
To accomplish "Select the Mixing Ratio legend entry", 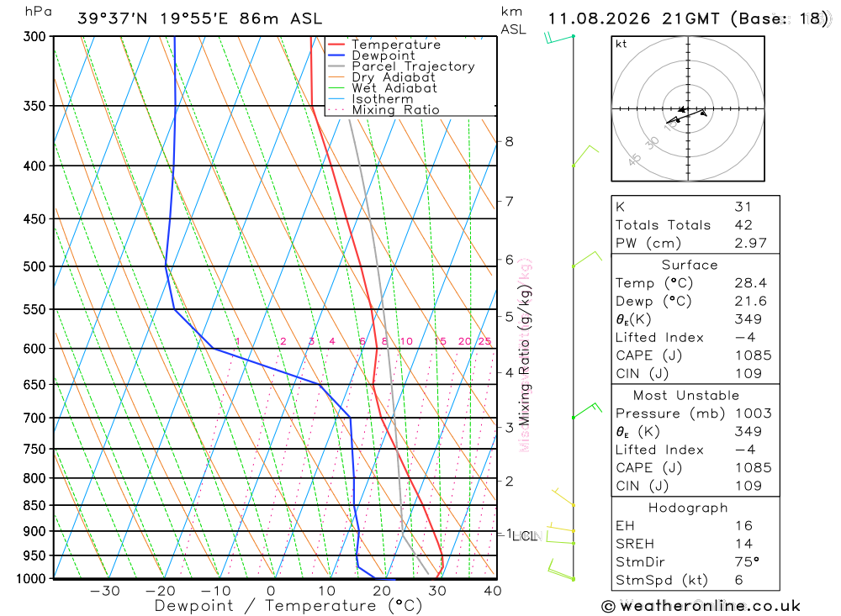I will 395,109.
